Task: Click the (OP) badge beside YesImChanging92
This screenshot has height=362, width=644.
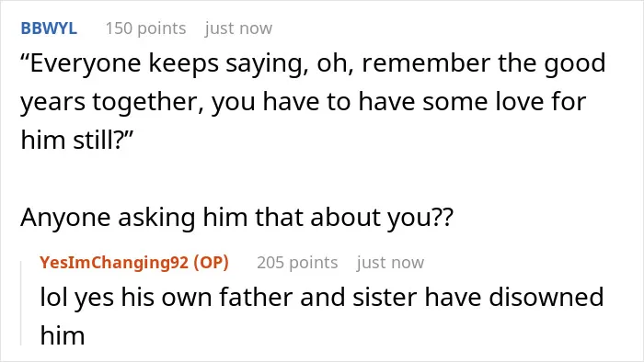Action: coord(211,263)
